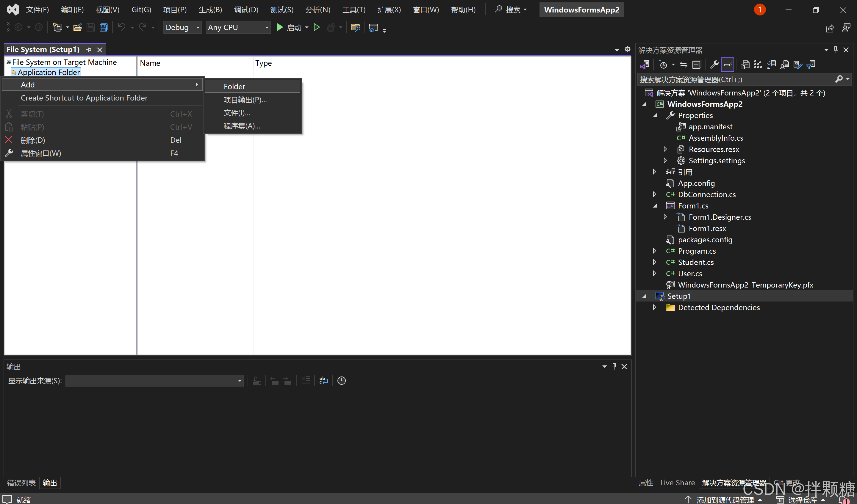The width and height of the screenshot is (857, 504).
Task: Select 项目输出(P) from the Add submenu
Action: point(245,100)
